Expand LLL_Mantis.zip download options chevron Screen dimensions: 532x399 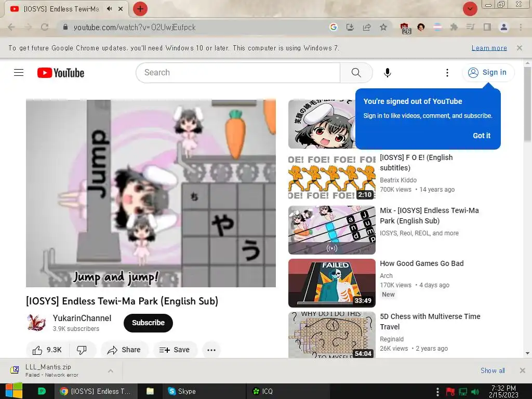111,371
